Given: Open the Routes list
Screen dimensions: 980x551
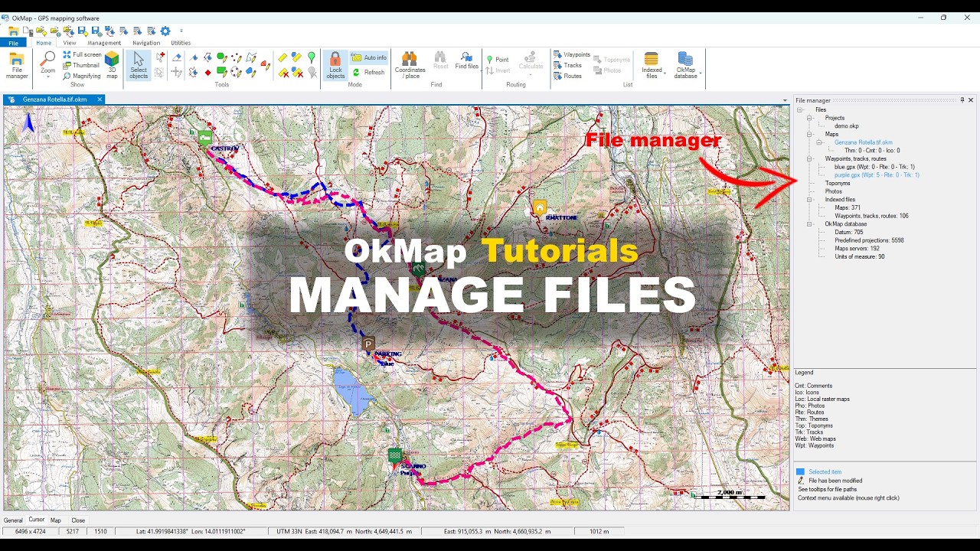Looking at the screenshot, I should tap(567, 76).
